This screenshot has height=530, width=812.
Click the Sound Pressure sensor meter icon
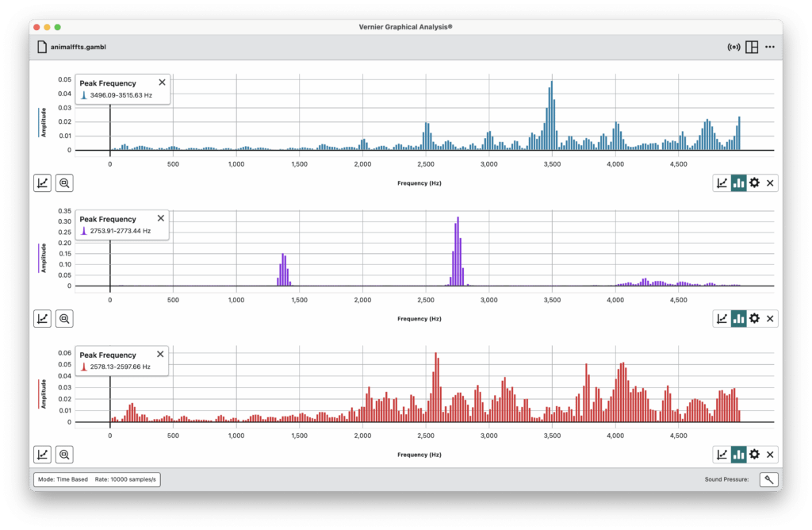click(x=768, y=479)
